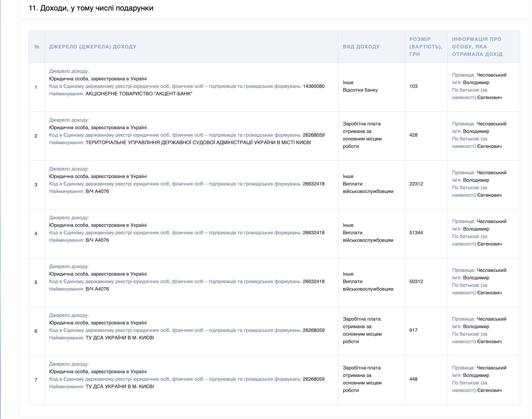Click the section heading about income and gifts

[x=91, y=8]
